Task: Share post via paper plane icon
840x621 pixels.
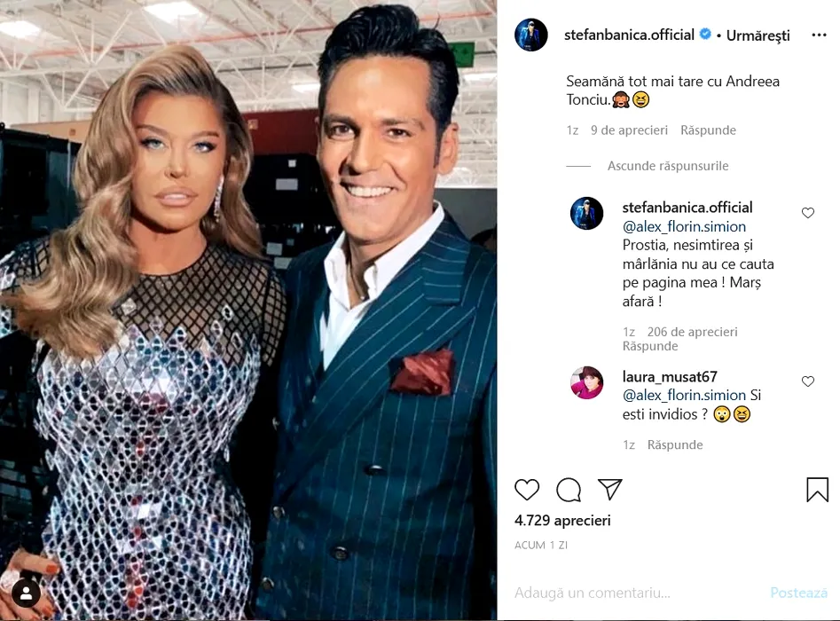Action: 609,489
